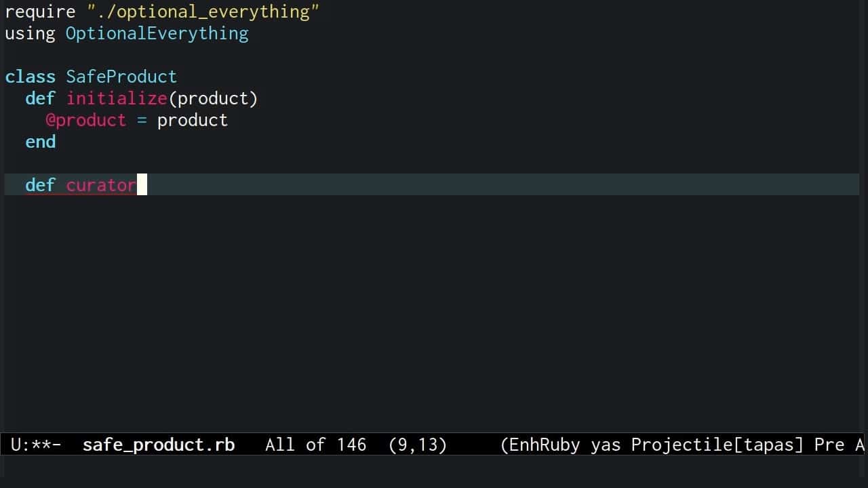Place cursor on the require keyword
The image size is (868, 488).
point(40,12)
